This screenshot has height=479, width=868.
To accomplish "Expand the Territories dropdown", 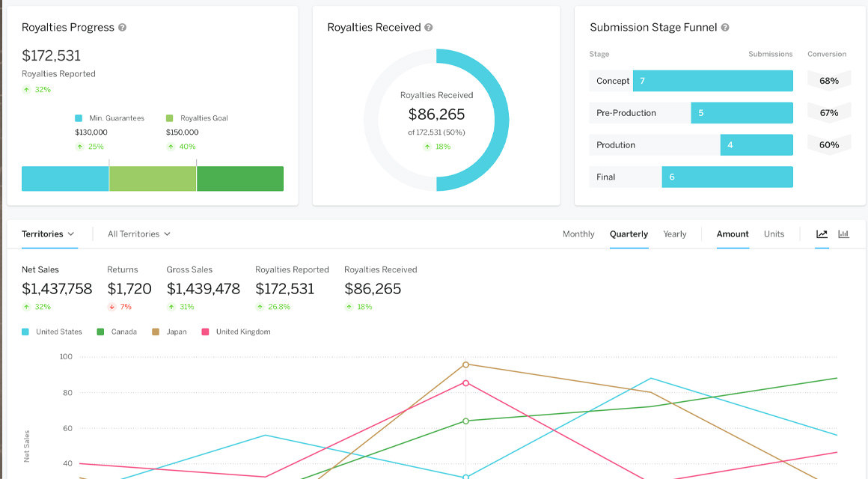I will tap(48, 234).
